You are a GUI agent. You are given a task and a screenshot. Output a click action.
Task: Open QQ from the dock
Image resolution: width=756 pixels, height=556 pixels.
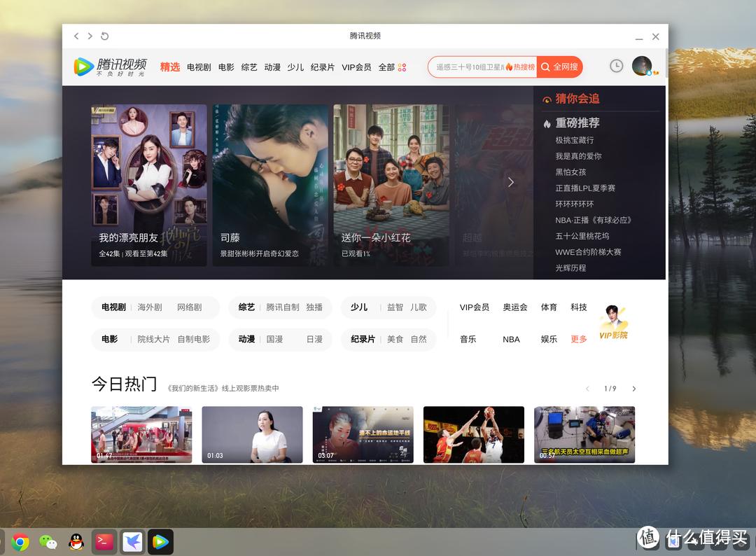coord(76,541)
